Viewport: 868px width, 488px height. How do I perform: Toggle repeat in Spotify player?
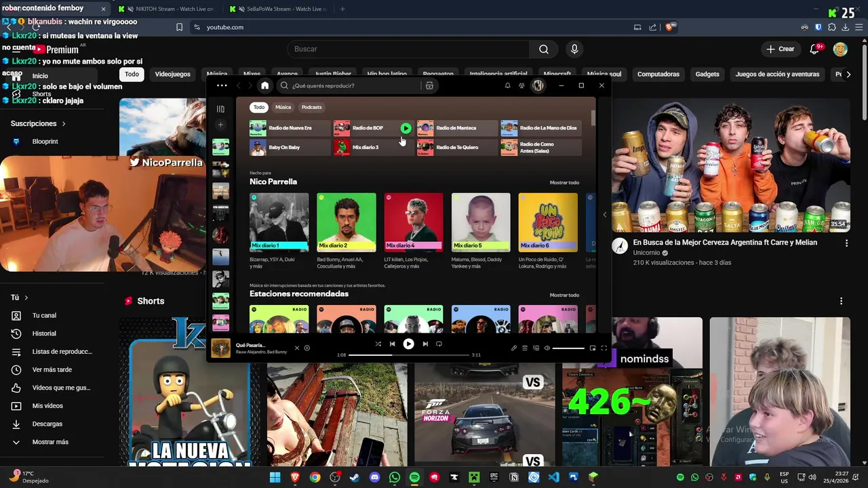pyautogui.click(x=439, y=344)
